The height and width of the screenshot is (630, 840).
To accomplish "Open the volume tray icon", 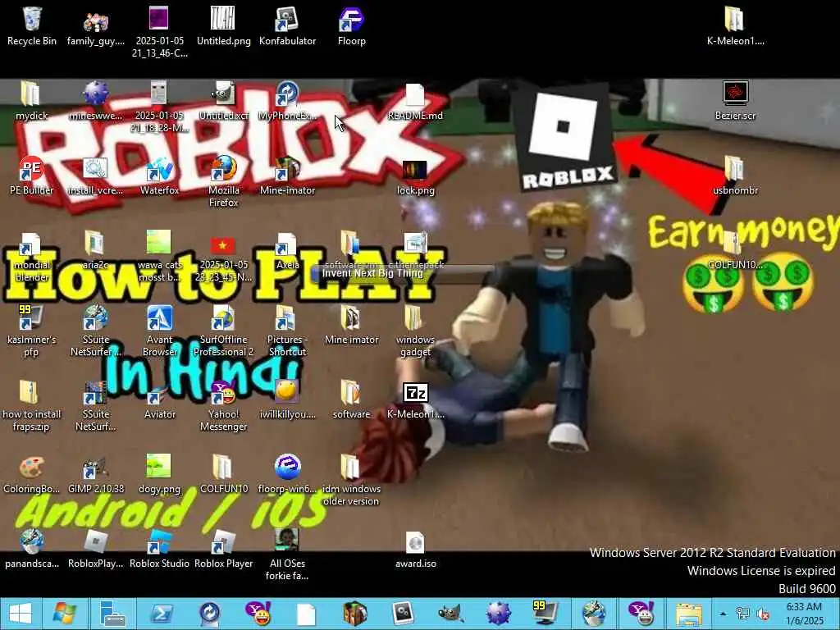I will 763,614.
